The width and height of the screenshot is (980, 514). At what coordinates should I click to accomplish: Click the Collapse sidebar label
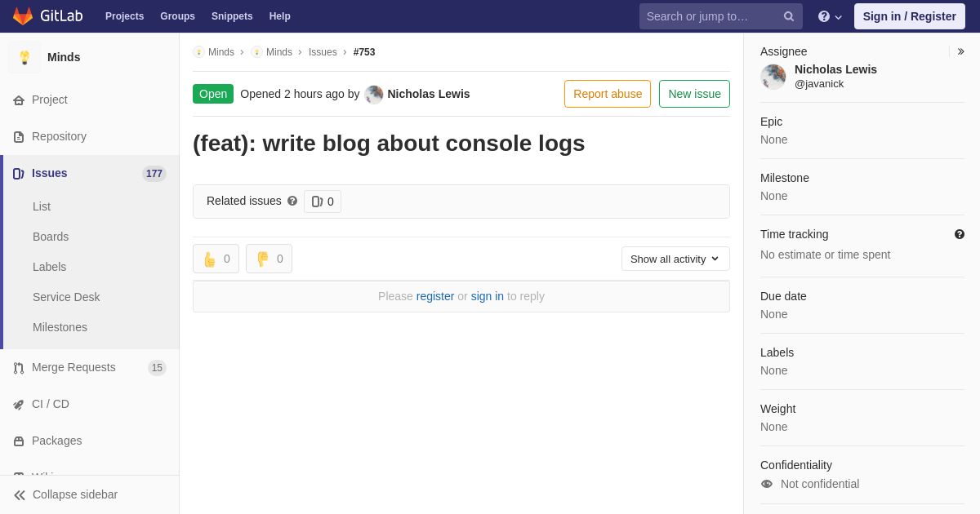coord(75,494)
